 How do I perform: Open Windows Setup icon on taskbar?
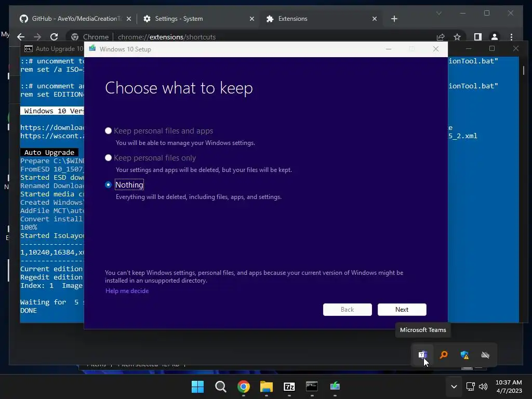coord(335,387)
